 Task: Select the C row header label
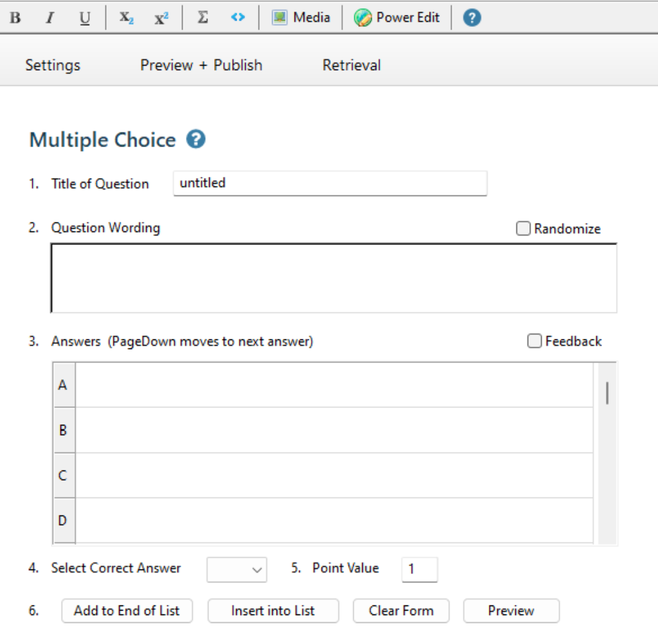click(x=64, y=476)
